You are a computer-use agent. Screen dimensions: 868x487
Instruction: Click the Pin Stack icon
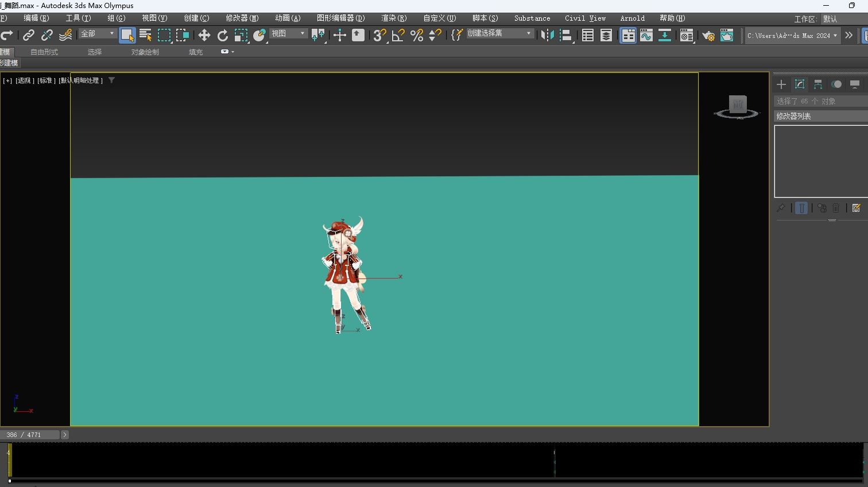pos(781,208)
